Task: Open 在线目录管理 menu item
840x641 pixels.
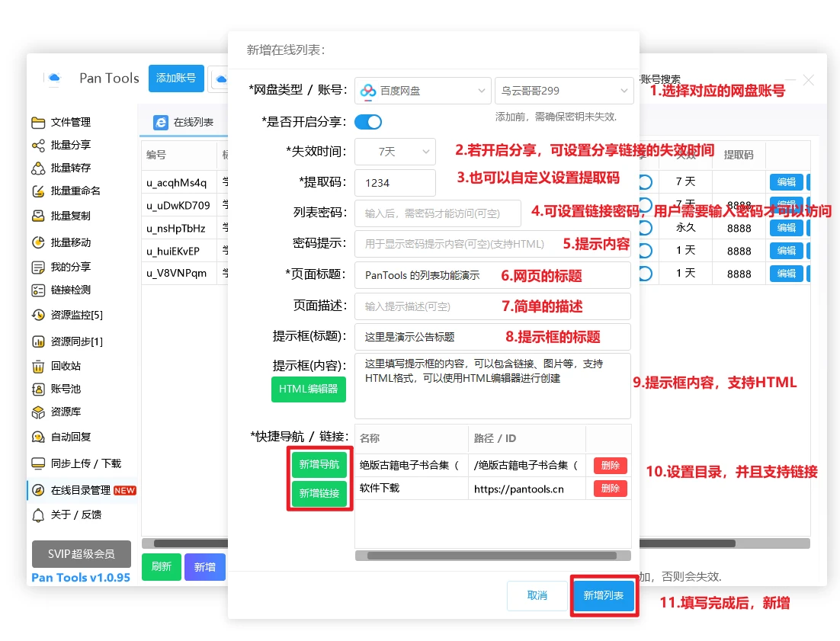Action: click(81, 490)
